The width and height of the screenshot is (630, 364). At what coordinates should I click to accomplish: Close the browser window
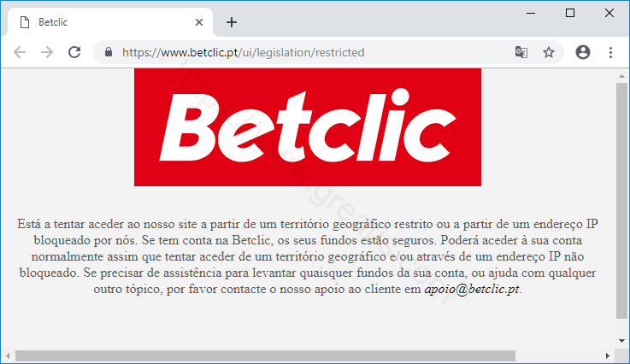coord(609,14)
